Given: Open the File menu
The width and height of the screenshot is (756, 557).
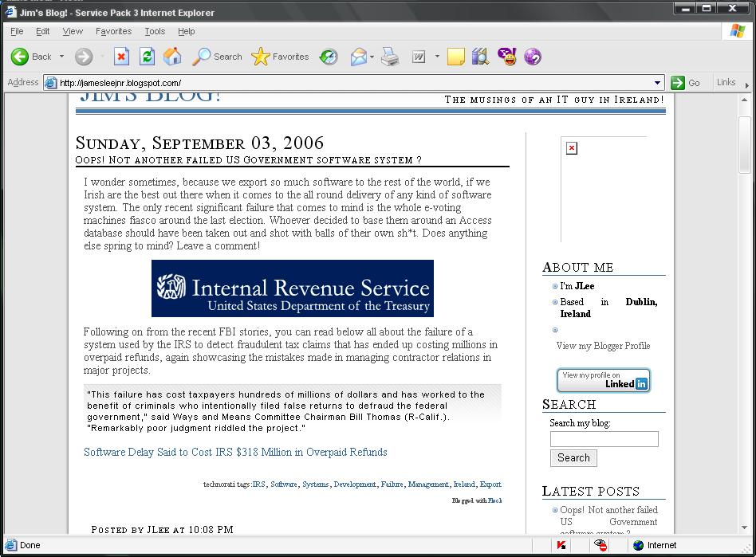Looking at the screenshot, I should coord(17,31).
